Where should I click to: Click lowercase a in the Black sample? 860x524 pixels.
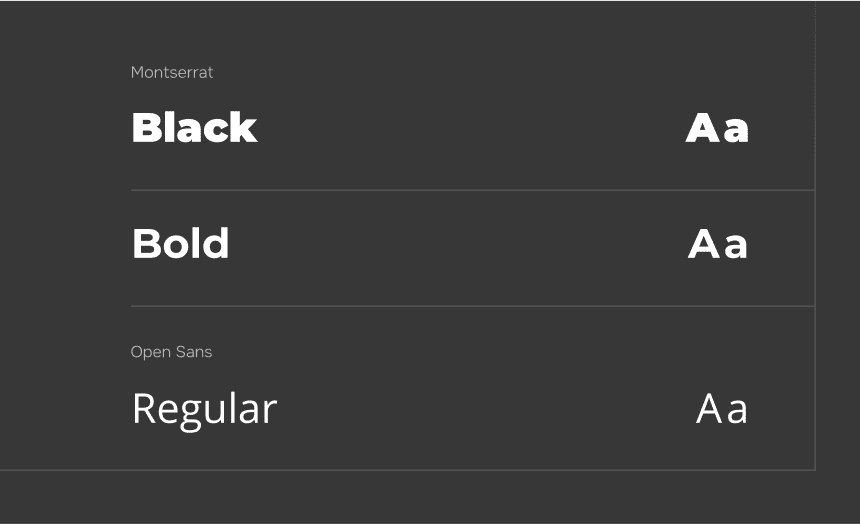736,130
